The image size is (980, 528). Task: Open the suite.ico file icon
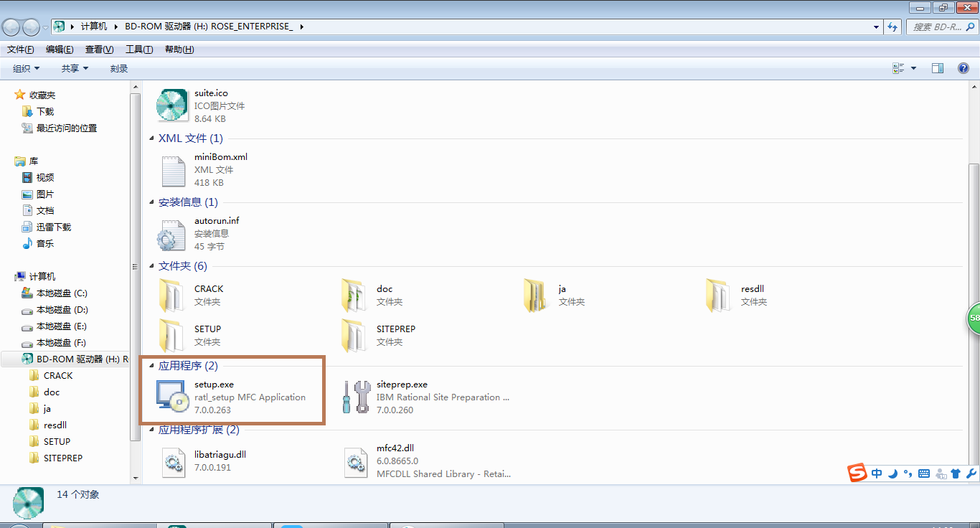(x=172, y=106)
